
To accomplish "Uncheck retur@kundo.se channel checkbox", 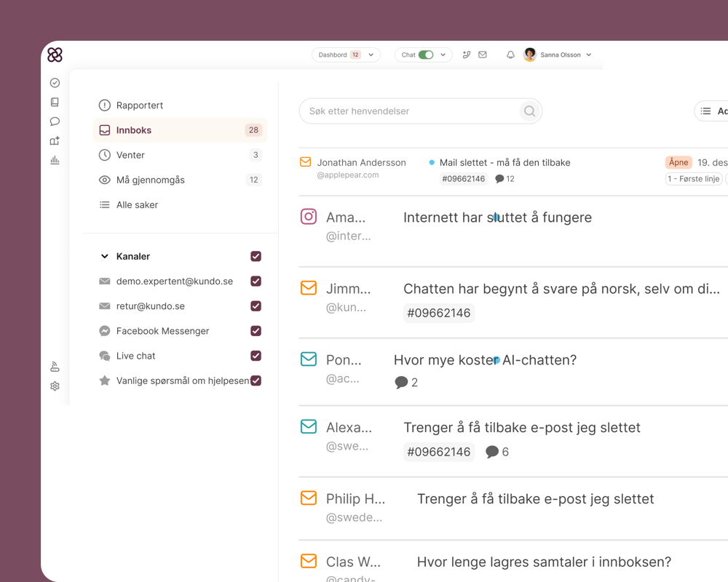I will click(x=256, y=306).
